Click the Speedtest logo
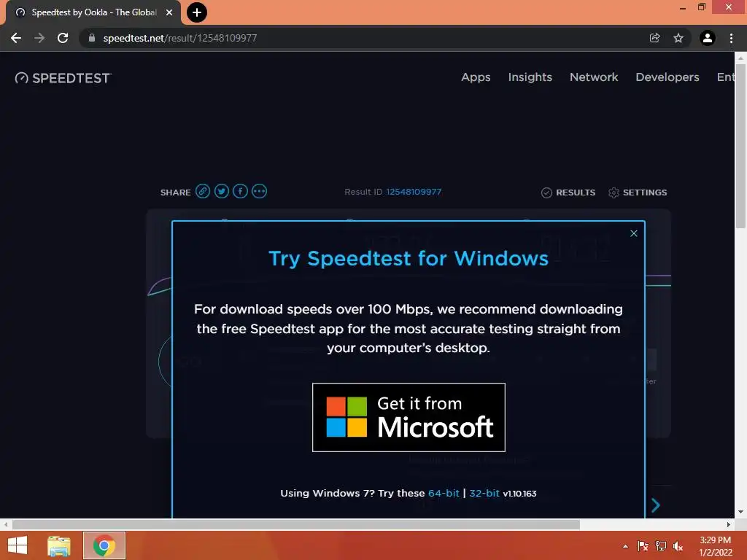The width and height of the screenshot is (747, 560). tap(63, 78)
